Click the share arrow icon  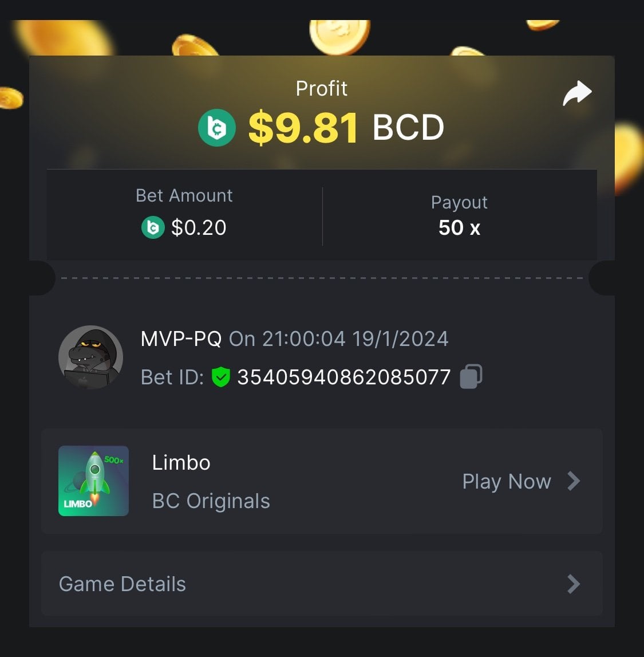tap(577, 93)
